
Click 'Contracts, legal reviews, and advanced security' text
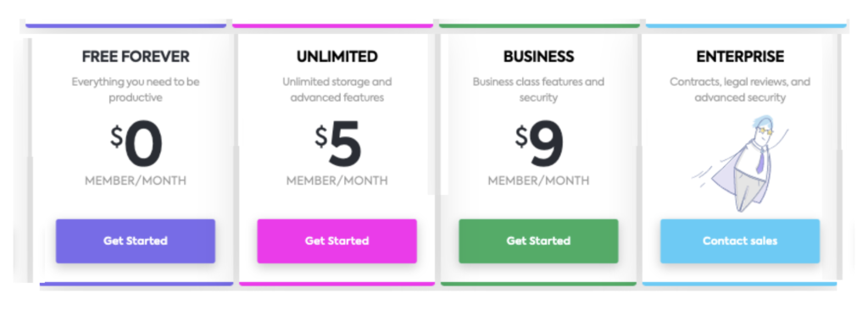coord(740,90)
